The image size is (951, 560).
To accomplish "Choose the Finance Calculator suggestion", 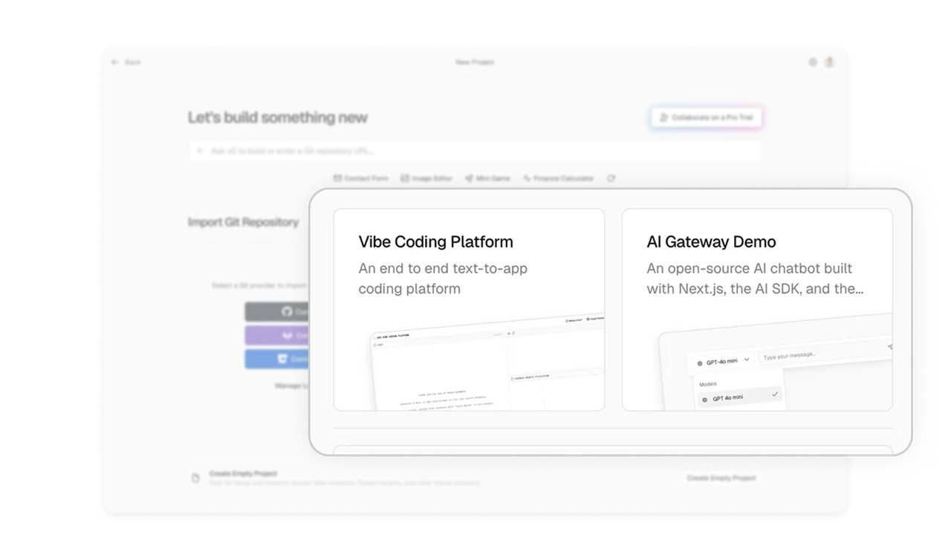I will click(559, 178).
